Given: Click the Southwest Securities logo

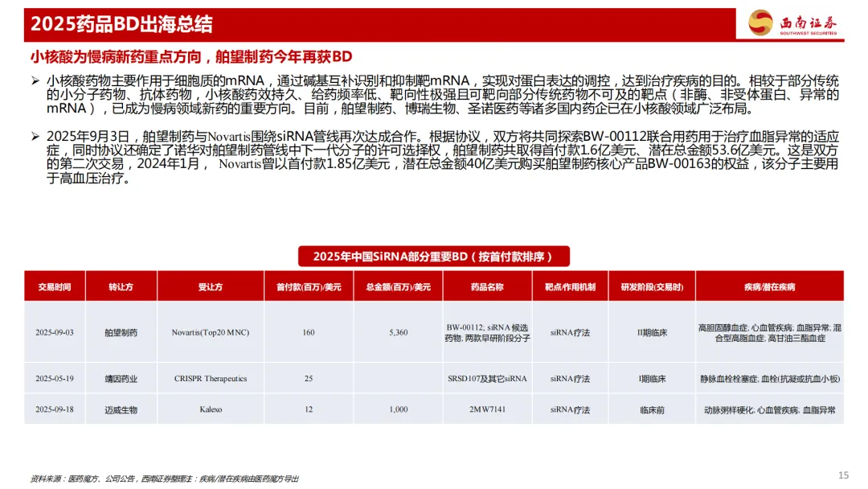Looking at the screenshot, I should [x=792, y=23].
